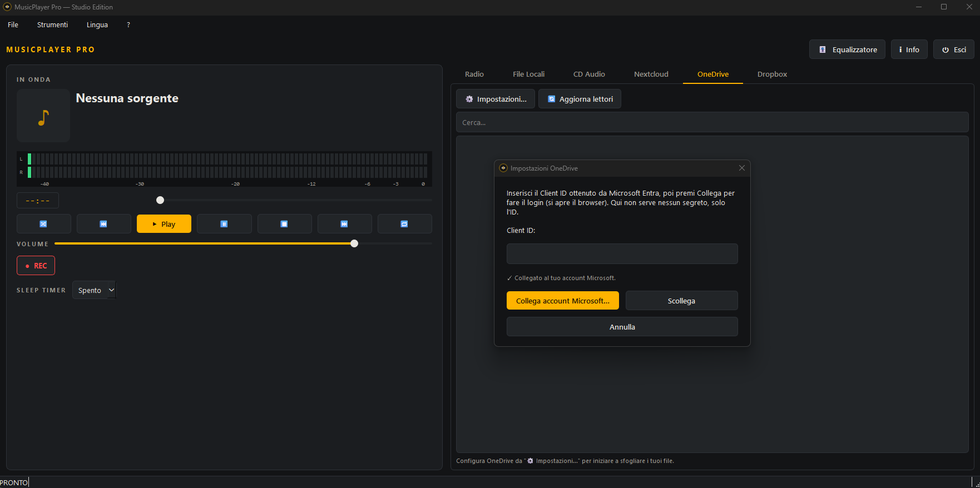Skip to the next track

344,224
